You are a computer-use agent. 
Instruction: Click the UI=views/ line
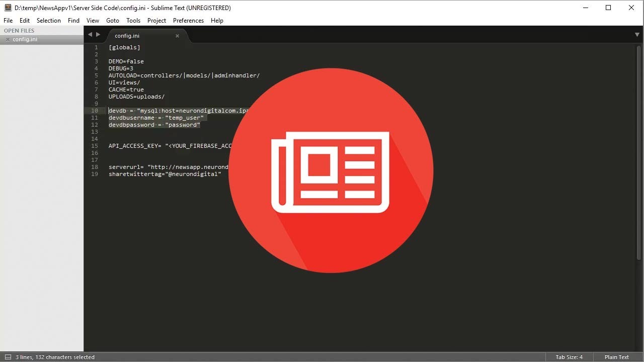(x=124, y=82)
